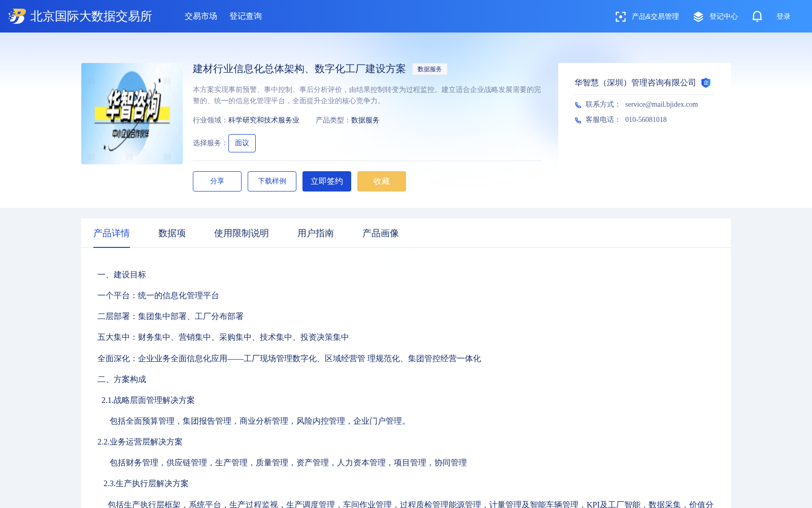Screen dimensions: 812x508
Task: Click the heading 2.2.业务运营层解决方案
Action: (140, 442)
